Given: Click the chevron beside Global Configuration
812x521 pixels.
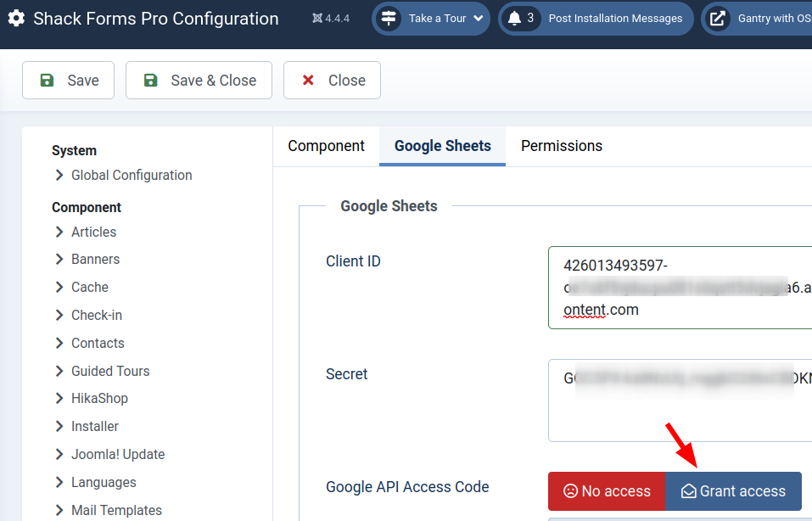Looking at the screenshot, I should [59, 175].
